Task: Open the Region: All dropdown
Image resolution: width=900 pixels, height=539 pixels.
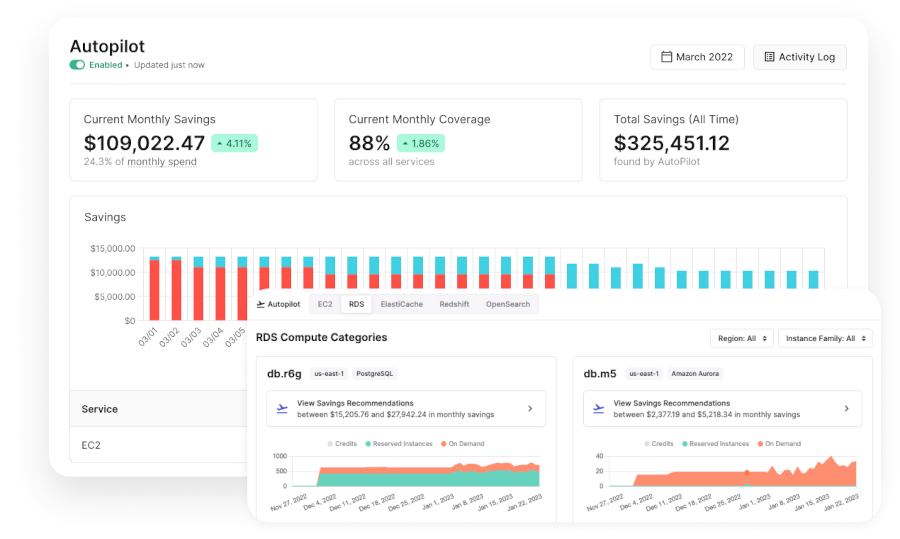Action: [x=742, y=339]
